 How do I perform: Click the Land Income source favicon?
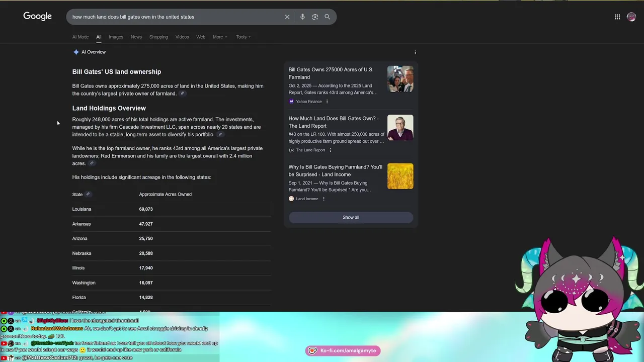[x=291, y=199]
